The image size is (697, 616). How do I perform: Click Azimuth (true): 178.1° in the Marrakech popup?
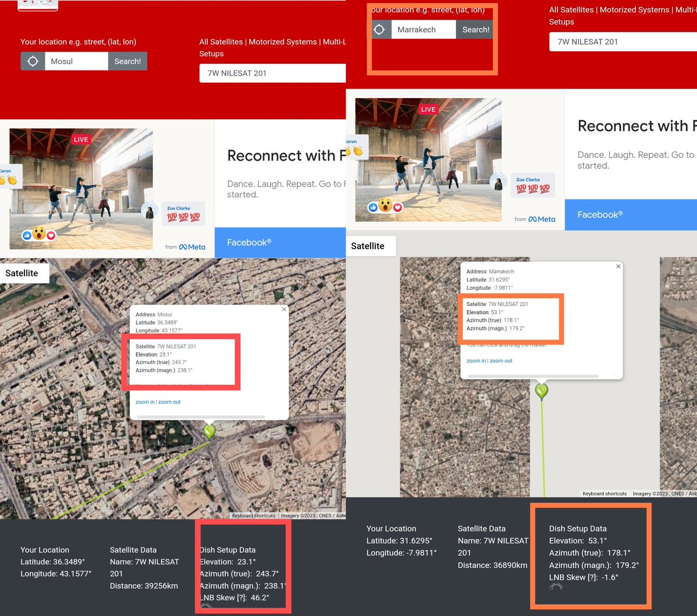click(x=493, y=320)
